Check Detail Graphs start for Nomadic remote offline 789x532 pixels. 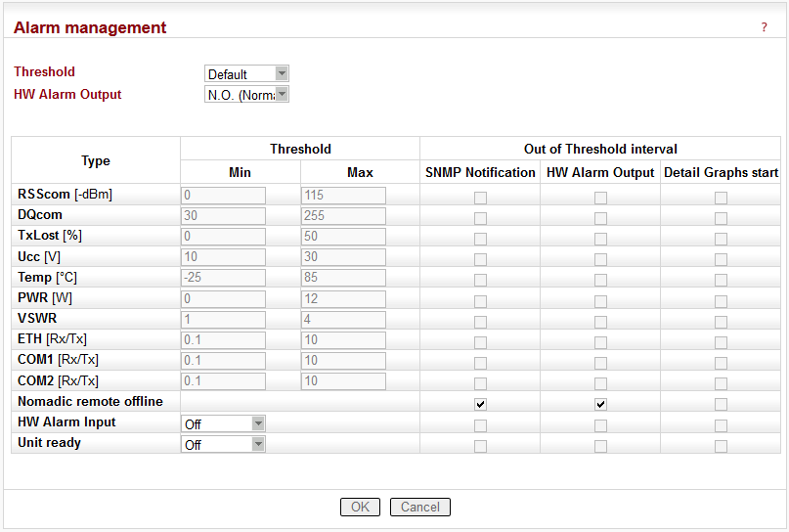[721, 404]
